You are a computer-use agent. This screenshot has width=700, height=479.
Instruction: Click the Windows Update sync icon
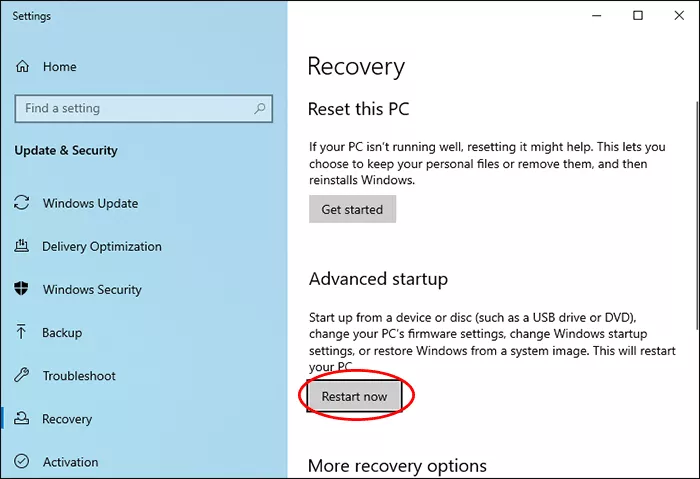click(x=22, y=203)
